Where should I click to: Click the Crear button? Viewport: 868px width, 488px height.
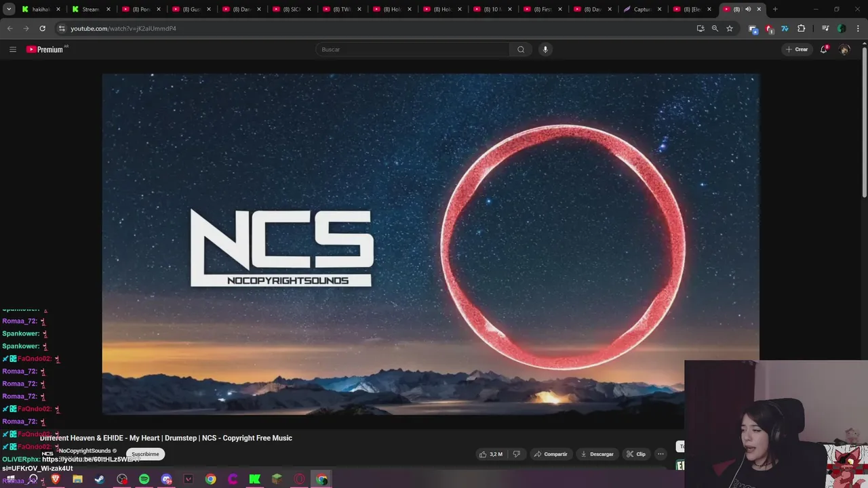tap(797, 49)
